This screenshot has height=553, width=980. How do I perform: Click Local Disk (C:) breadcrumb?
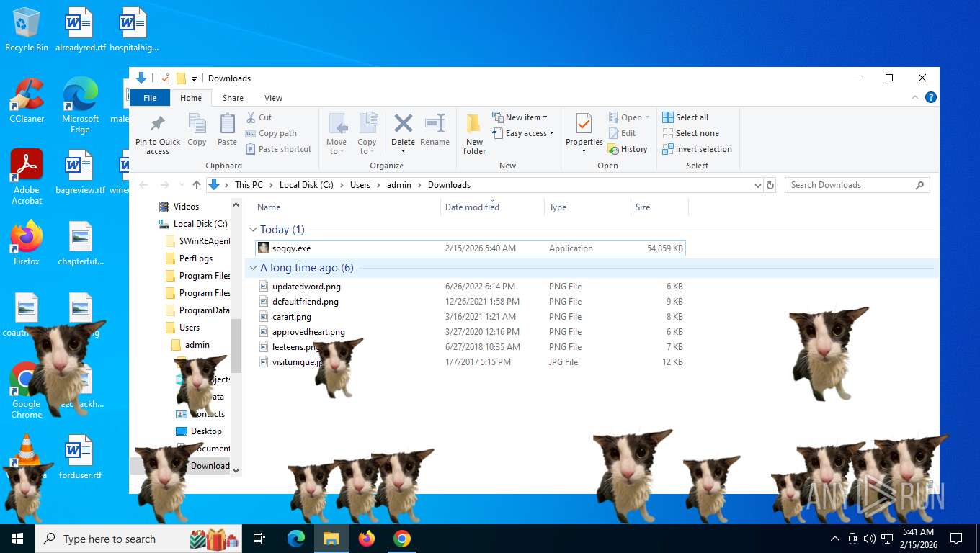(x=306, y=185)
